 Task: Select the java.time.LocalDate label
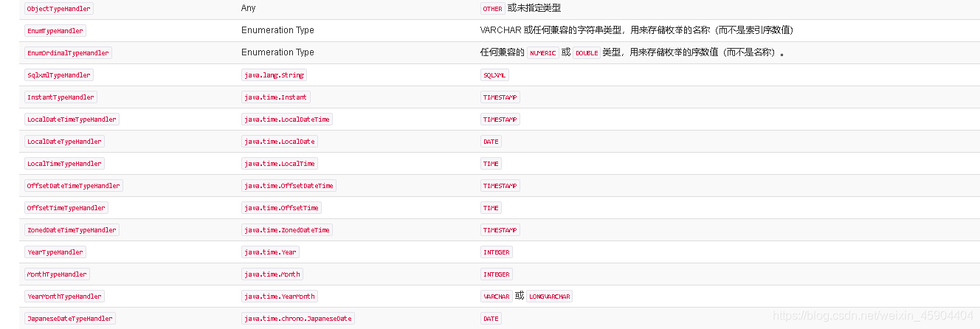[280, 142]
